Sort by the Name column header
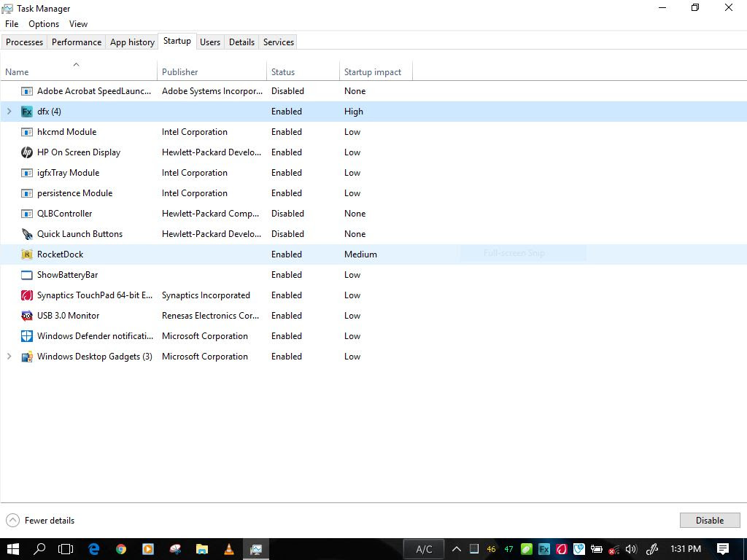This screenshot has width=747, height=560. click(79, 69)
